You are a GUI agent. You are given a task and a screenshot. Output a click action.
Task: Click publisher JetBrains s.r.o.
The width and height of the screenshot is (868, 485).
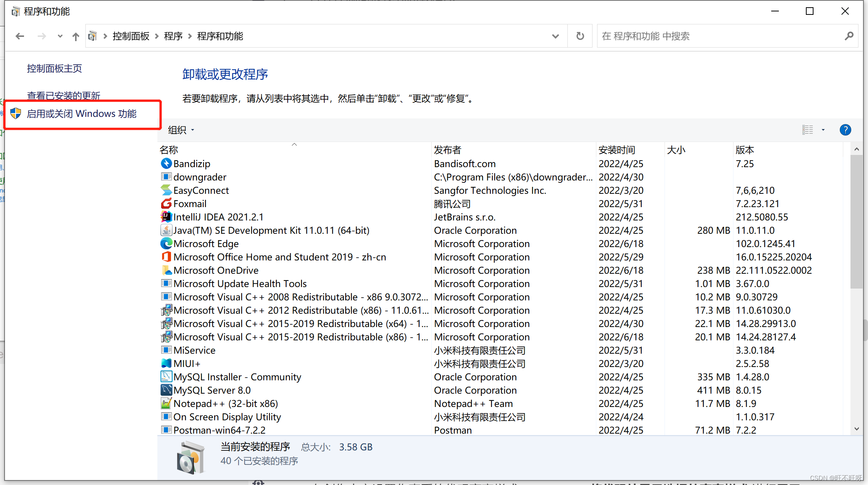(x=464, y=217)
